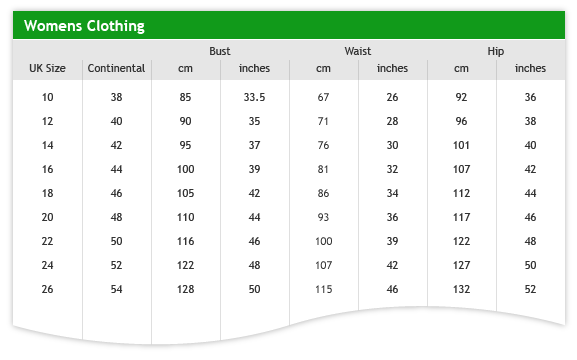Select Continental size 46 cell
The width and height of the screenshot is (577, 360).
click(116, 193)
